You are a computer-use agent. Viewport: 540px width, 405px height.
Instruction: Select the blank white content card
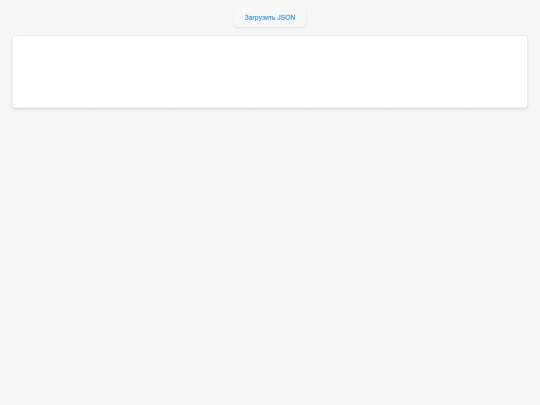click(270, 72)
